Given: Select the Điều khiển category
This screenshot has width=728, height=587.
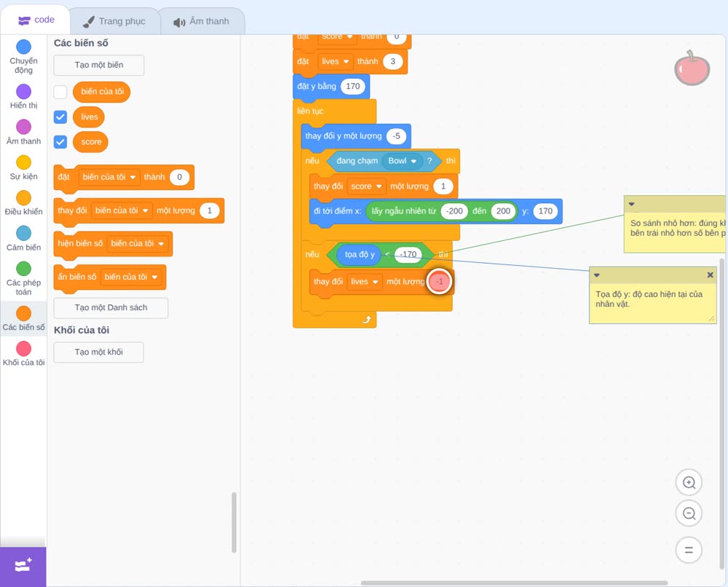Looking at the screenshot, I should pos(23,203).
